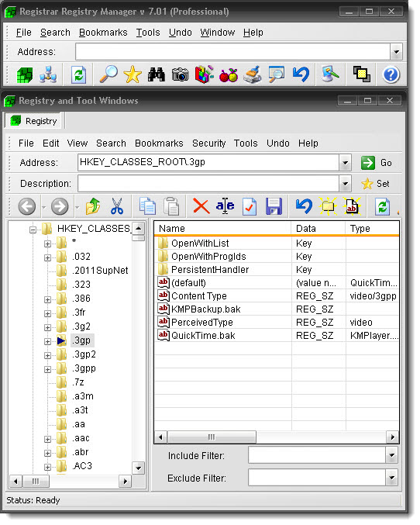The image size is (420, 525).
Task: Open the network registry connection icon
Action: click(x=48, y=74)
